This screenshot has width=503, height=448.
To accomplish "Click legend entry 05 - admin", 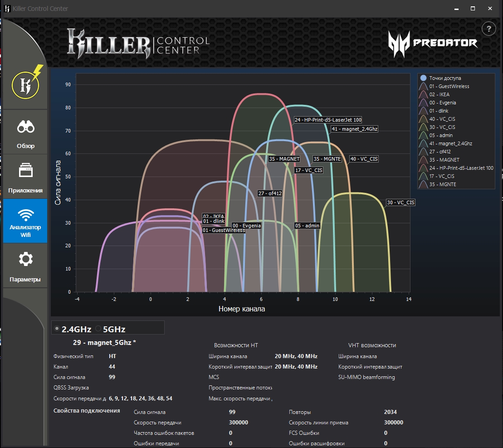I will (441, 135).
